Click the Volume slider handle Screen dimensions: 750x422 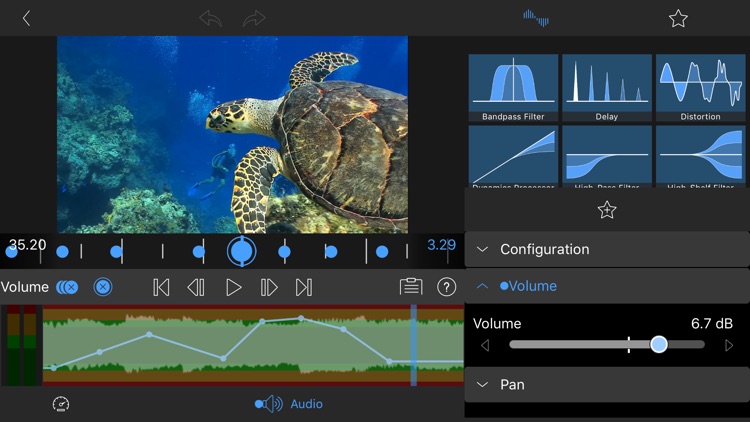[x=659, y=344]
